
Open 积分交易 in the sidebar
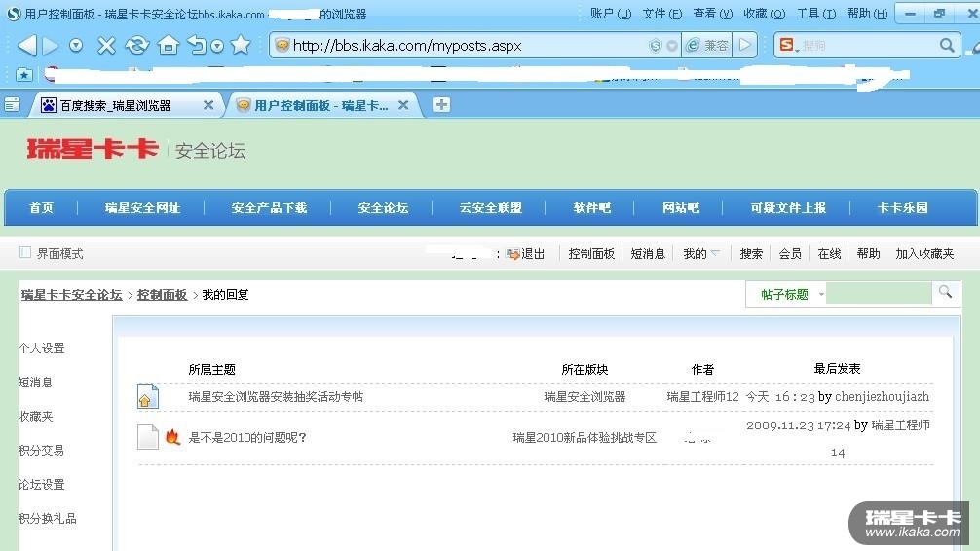(x=41, y=451)
